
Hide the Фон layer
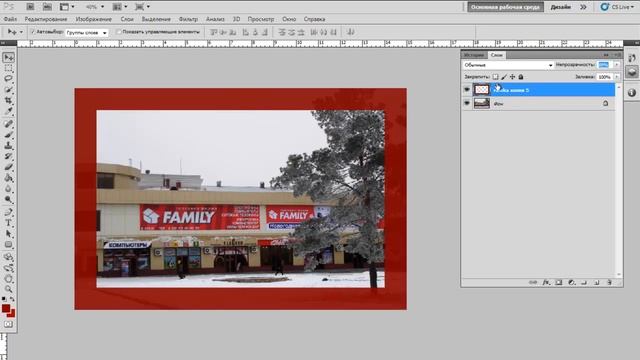pos(467,103)
